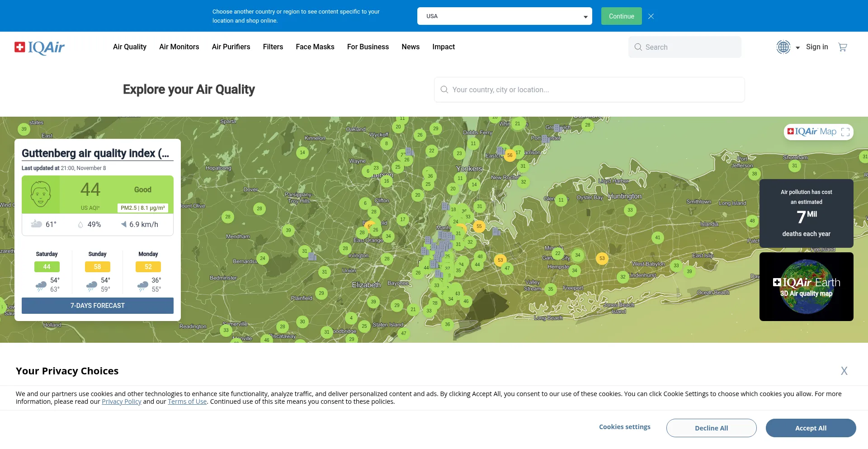868x449 pixels.
Task: Click the location search input field
Action: click(x=589, y=90)
